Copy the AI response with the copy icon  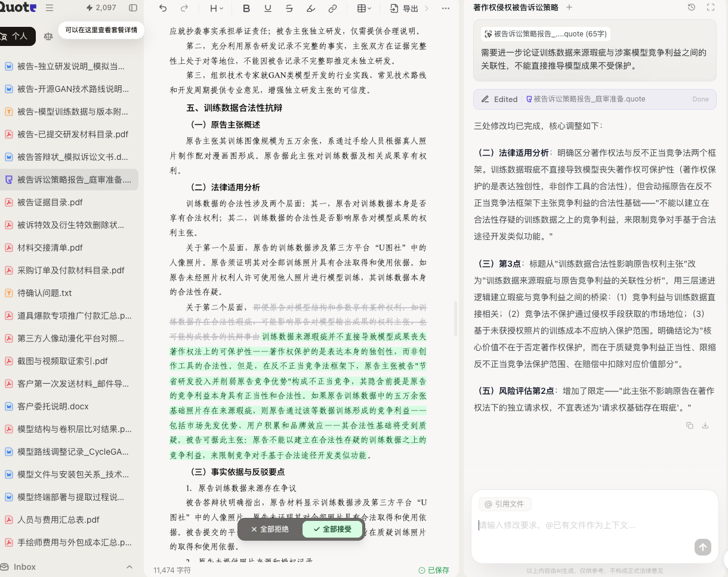(x=690, y=425)
